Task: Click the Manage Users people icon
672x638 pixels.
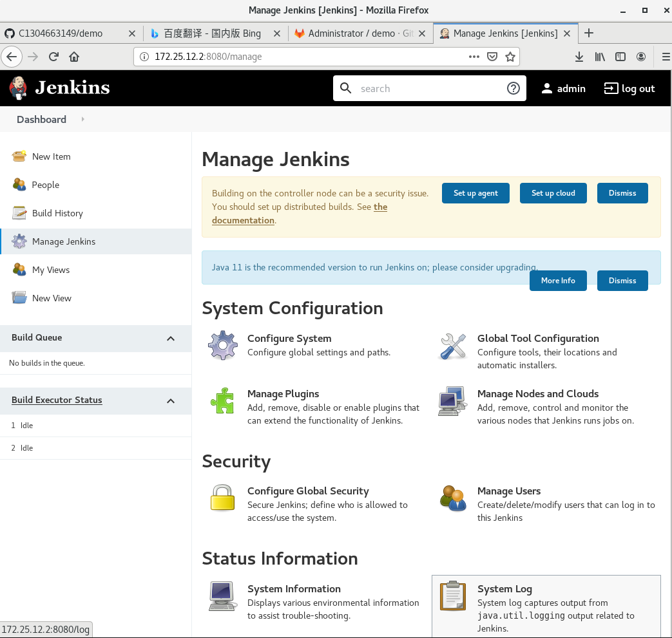Action: click(452, 498)
